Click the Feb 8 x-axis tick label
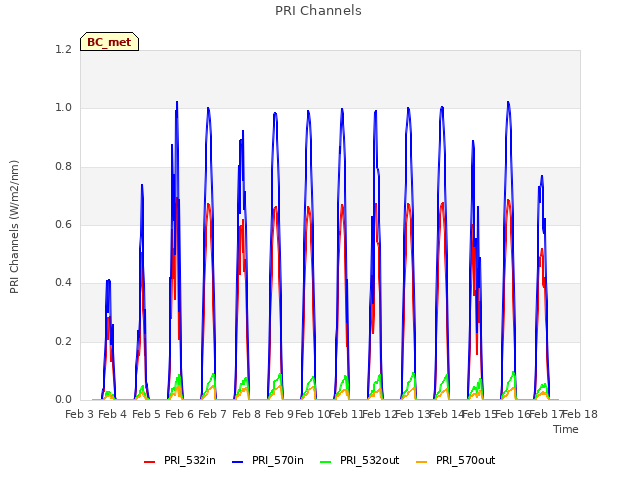The height and width of the screenshot is (480, 640). tap(246, 414)
